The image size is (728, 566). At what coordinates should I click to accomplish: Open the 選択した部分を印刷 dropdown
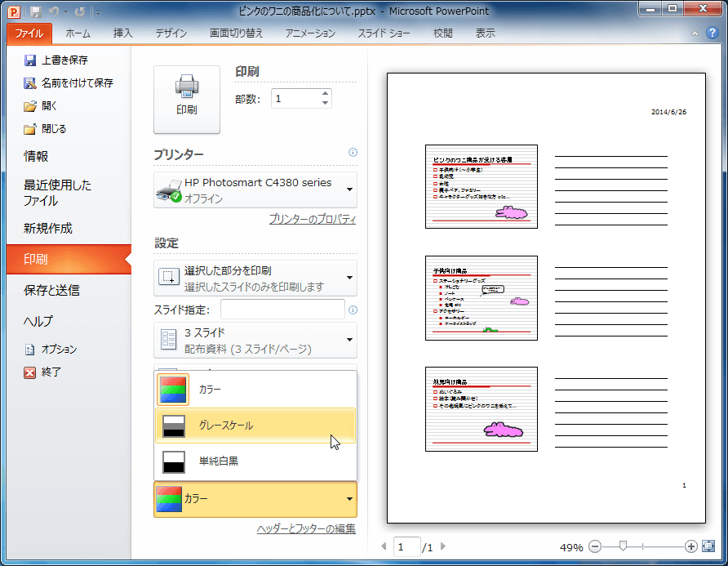[255, 278]
